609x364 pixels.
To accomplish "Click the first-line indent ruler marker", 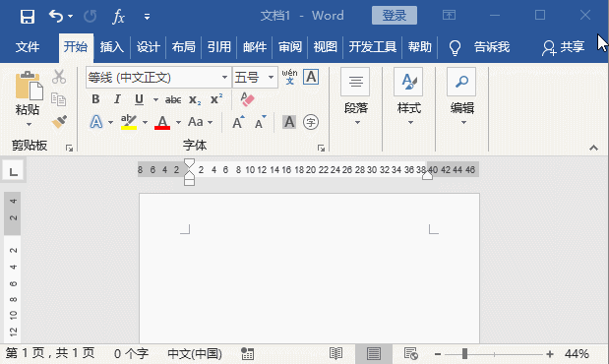I will (x=189, y=163).
